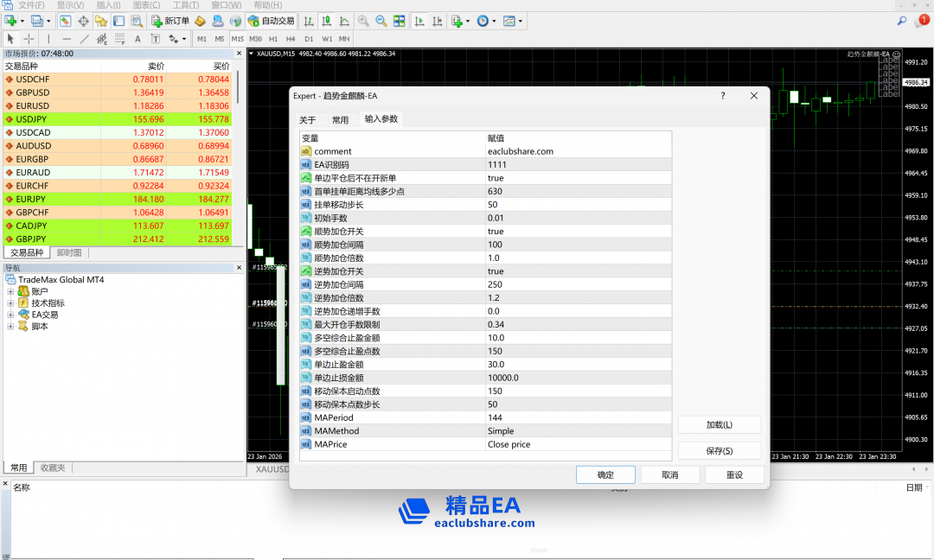Switch to the 常用 tab in Expert dialog
934x560 pixels.
[340, 120]
